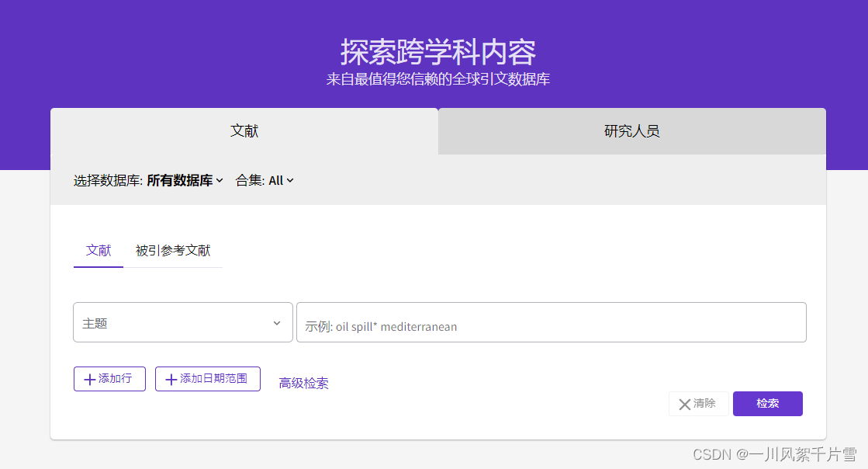Switch to the 研究人员 tab

pos(631,131)
